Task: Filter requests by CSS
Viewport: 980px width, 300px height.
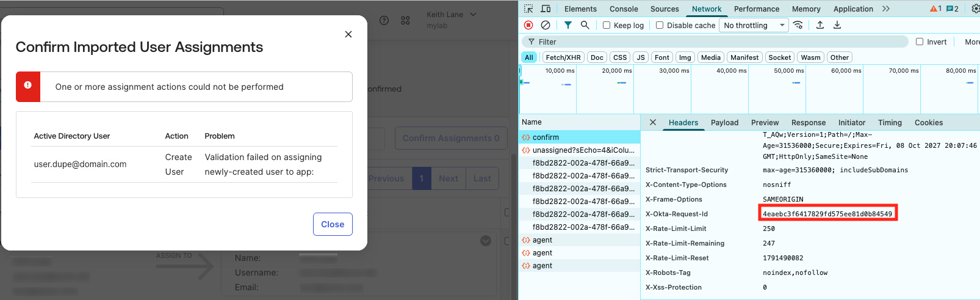Action: coord(620,57)
